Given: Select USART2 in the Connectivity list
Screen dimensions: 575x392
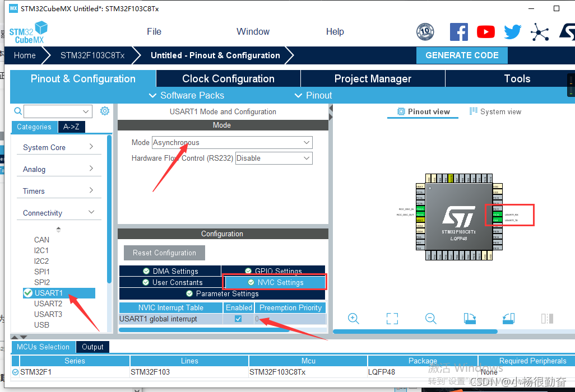Looking at the screenshot, I should 48,304.
